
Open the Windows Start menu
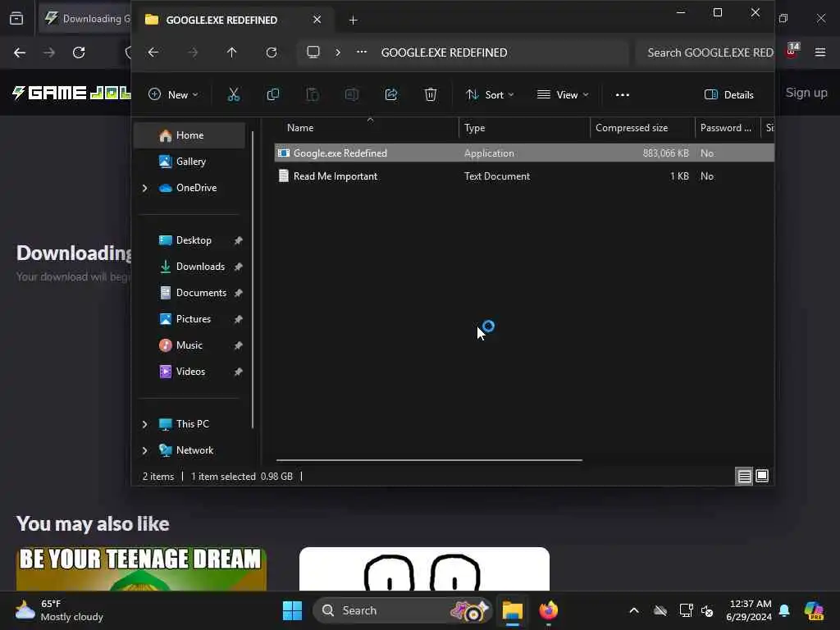click(x=293, y=610)
